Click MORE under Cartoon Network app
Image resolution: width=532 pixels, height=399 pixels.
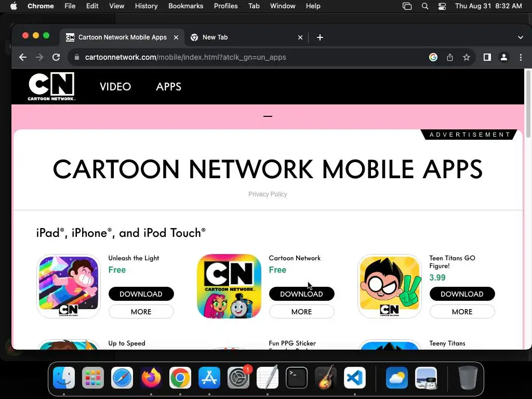point(302,312)
